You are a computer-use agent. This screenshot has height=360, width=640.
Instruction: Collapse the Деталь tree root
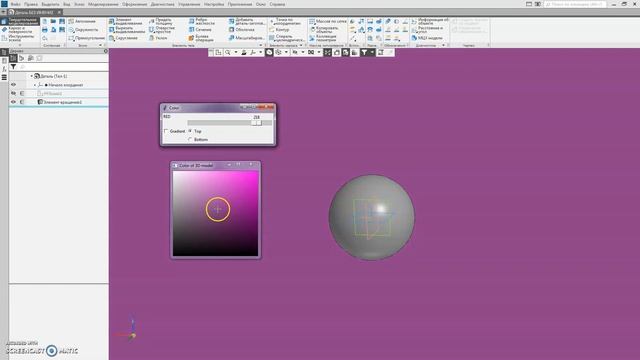click(31, 76)
